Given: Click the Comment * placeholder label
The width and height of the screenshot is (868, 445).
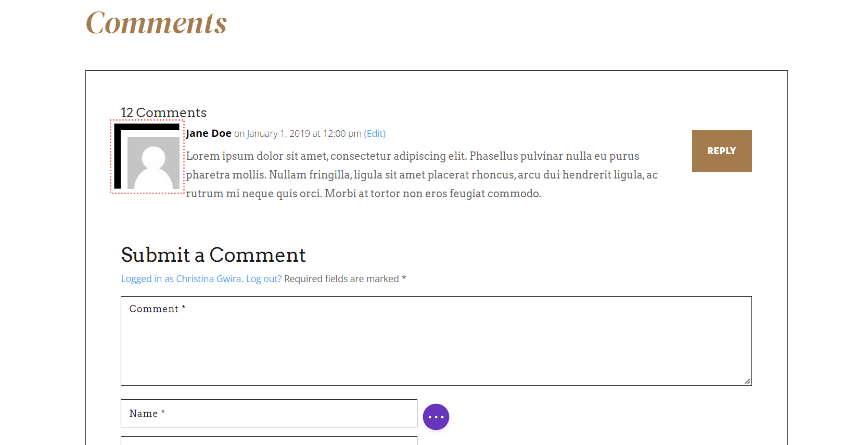Looking at the screenshot, I should [156, 308].
